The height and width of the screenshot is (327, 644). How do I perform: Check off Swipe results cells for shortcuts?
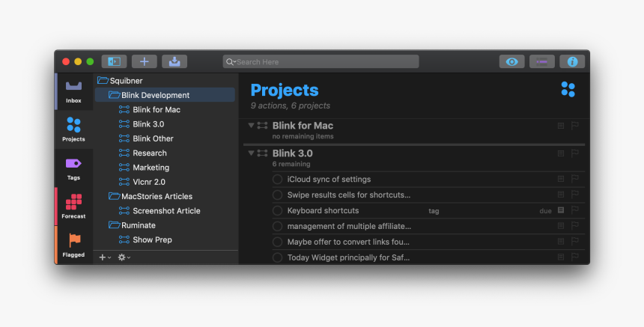277,195
